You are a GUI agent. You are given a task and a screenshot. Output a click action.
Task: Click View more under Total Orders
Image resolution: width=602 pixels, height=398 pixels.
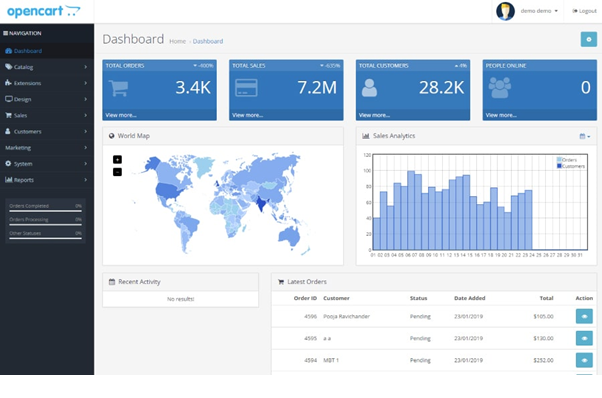click(121, 115)
